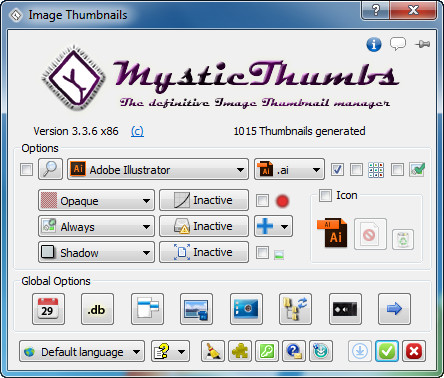This screenshot has width=444, height=378.
Task: Click the magnifying glass search button
Action: click(50, 169)
